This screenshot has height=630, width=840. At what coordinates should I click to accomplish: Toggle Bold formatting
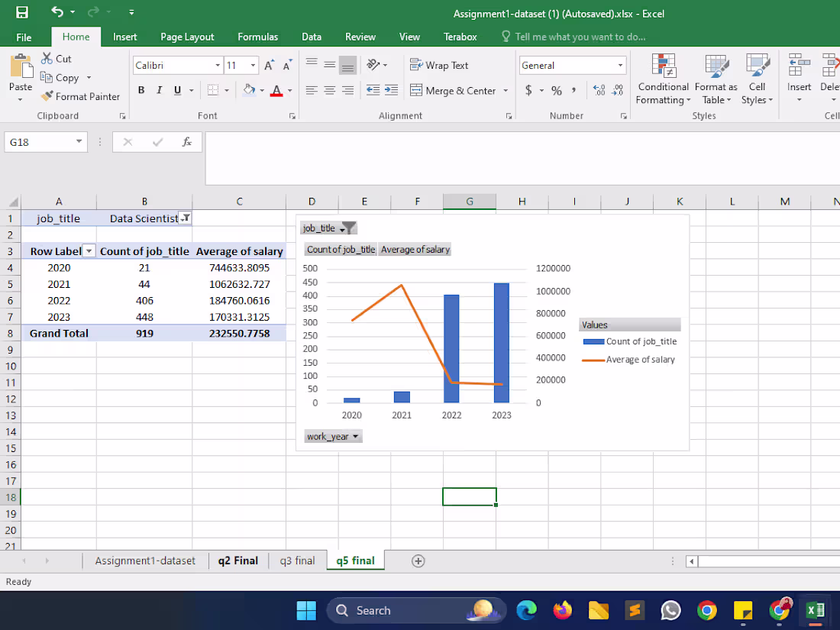141,90
